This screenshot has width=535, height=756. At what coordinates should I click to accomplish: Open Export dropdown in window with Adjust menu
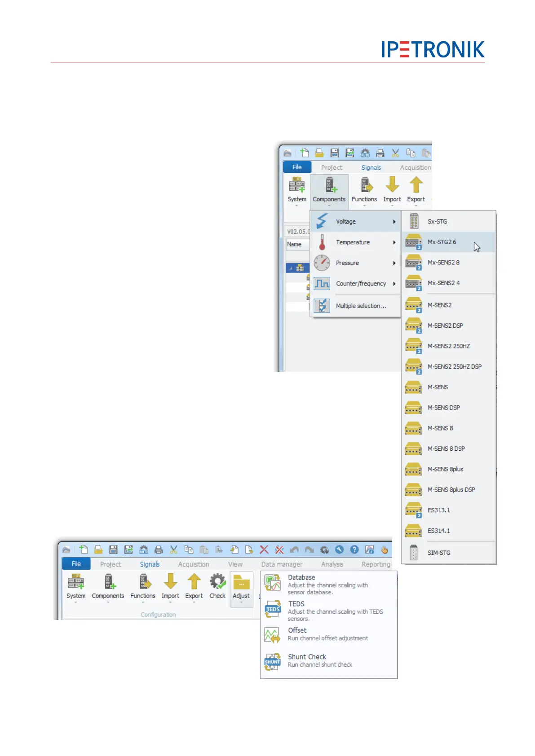pyautogui.click(x=194, y=588)
